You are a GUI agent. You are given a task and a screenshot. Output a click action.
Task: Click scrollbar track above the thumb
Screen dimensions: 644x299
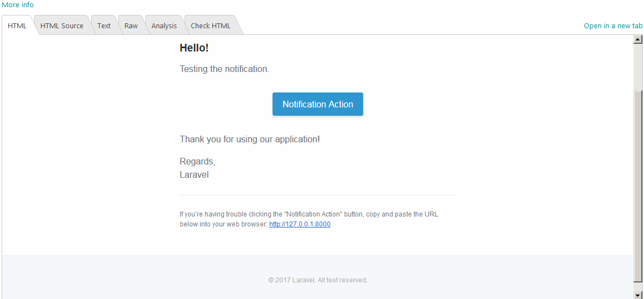coord(638,66)
